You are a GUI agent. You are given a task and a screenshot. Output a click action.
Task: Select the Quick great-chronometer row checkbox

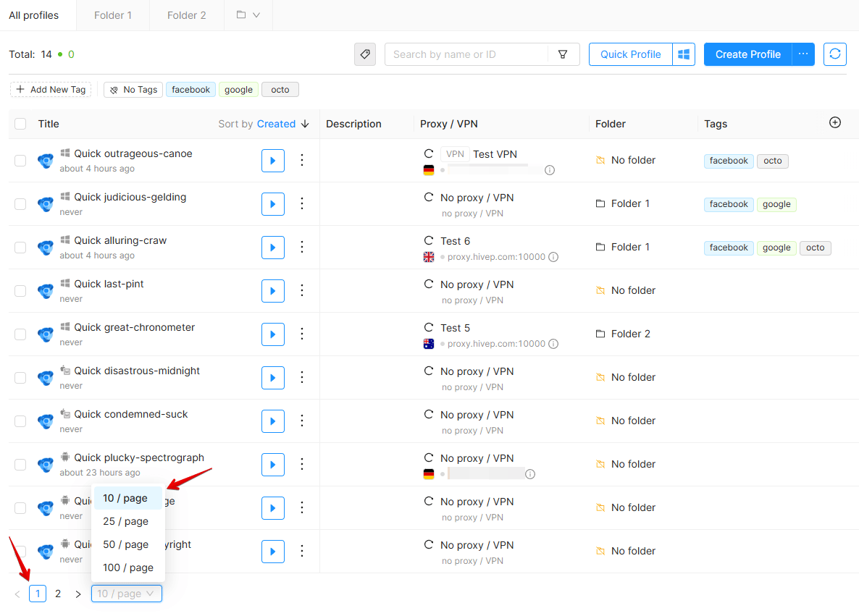pos(20,334)
